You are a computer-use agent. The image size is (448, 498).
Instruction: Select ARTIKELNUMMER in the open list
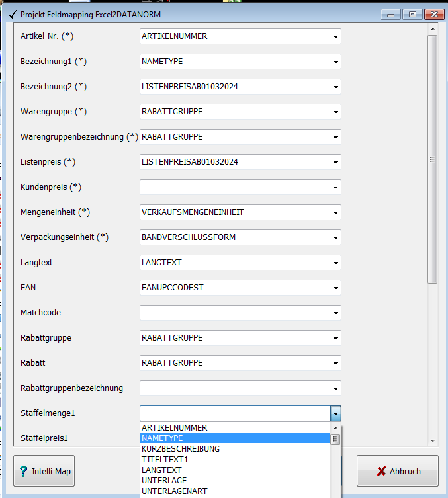tap(235, 427)
